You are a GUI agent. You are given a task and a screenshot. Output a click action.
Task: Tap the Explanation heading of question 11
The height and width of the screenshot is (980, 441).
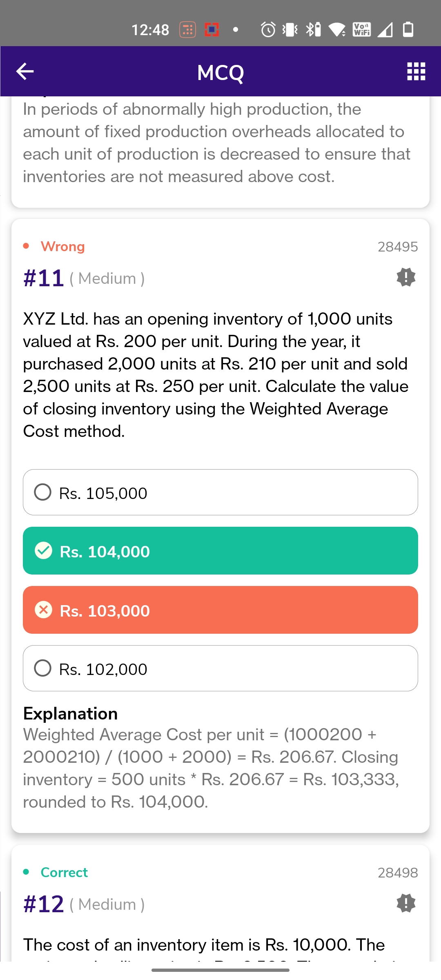70,714
